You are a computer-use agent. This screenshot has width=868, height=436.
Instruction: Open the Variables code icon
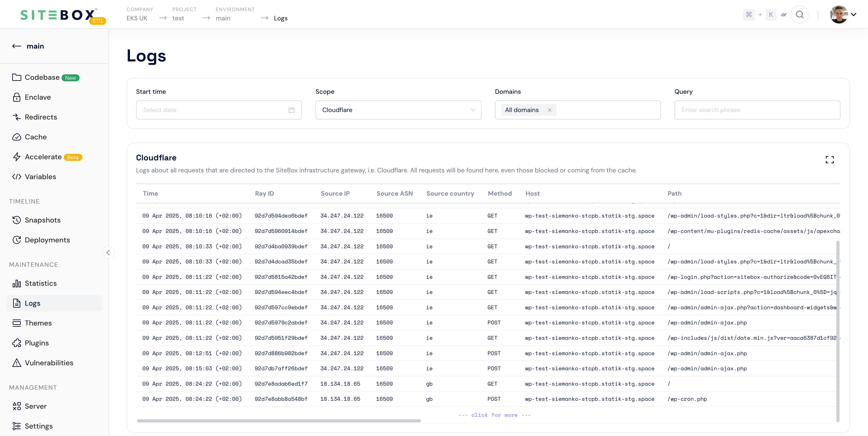click(17, 177)
